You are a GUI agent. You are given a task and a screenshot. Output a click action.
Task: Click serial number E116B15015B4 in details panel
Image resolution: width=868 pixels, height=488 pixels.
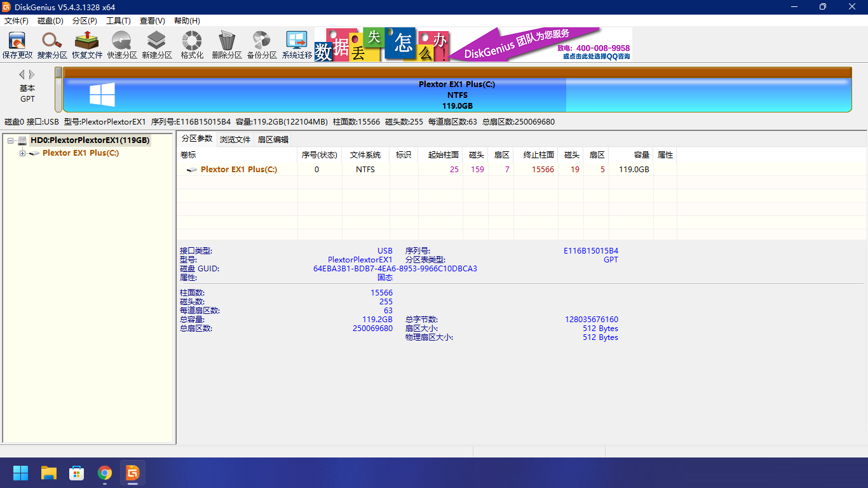(x=591, y=251)
